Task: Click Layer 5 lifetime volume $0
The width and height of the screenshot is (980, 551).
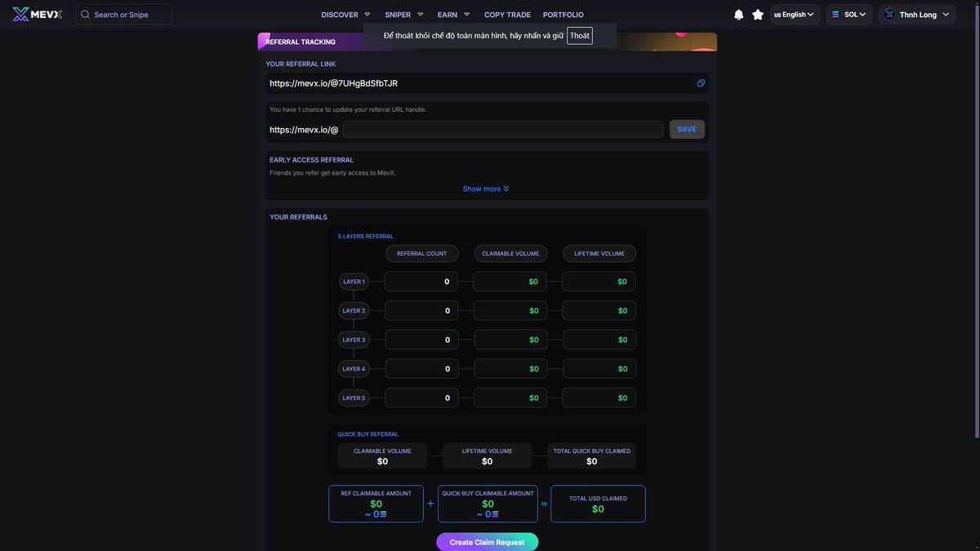Action: (599, 398)
